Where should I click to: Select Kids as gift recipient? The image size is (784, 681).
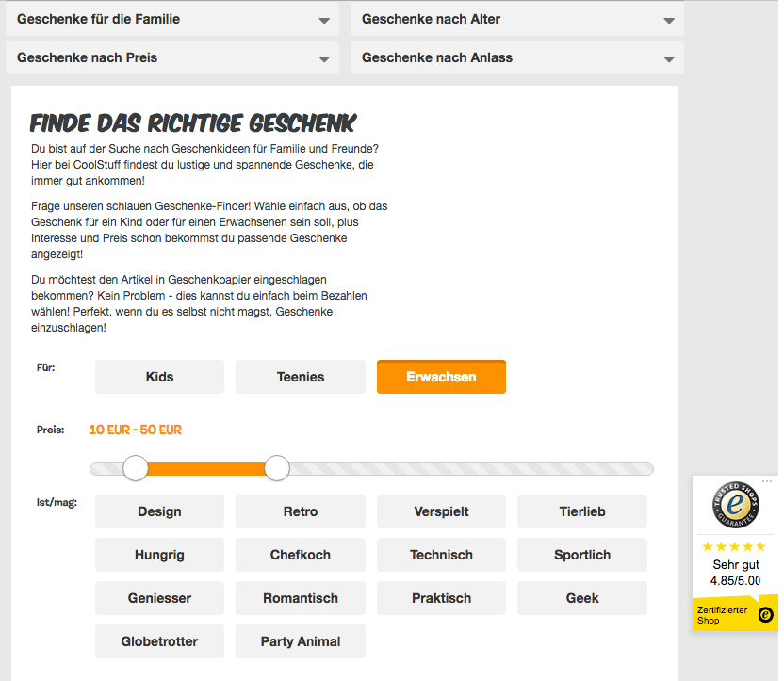pyautogui.click(x=159, y=377)
